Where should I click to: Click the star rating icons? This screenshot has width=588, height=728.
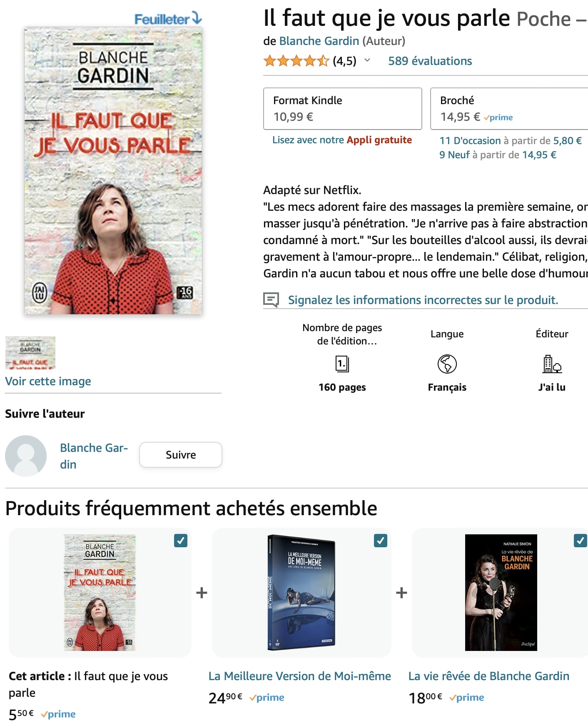296,61
